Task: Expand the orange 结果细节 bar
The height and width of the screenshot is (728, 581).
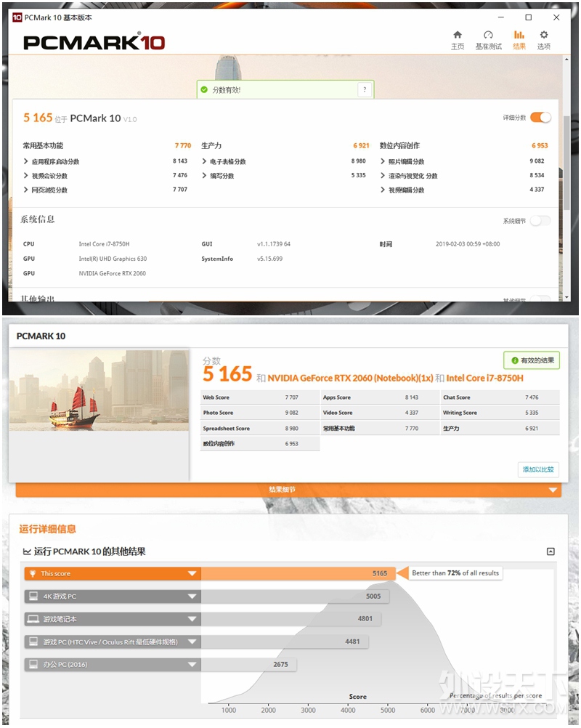Action: [x=288, y=490]
